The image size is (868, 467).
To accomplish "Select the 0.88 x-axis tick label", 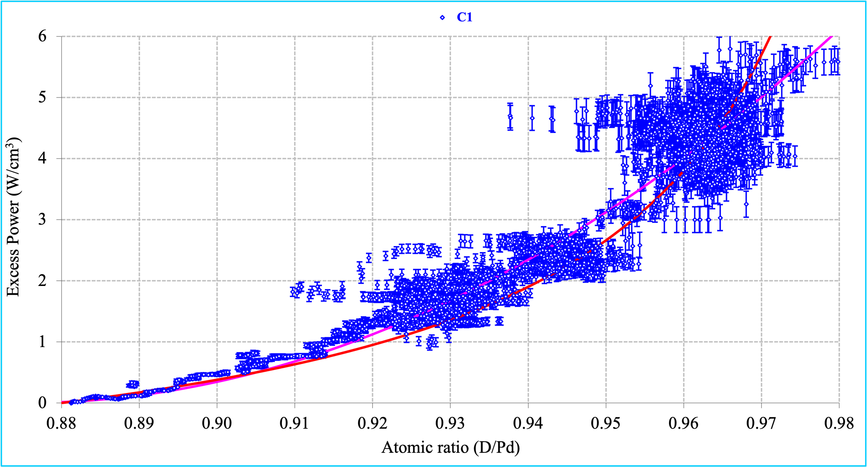I will pos(61,423).
